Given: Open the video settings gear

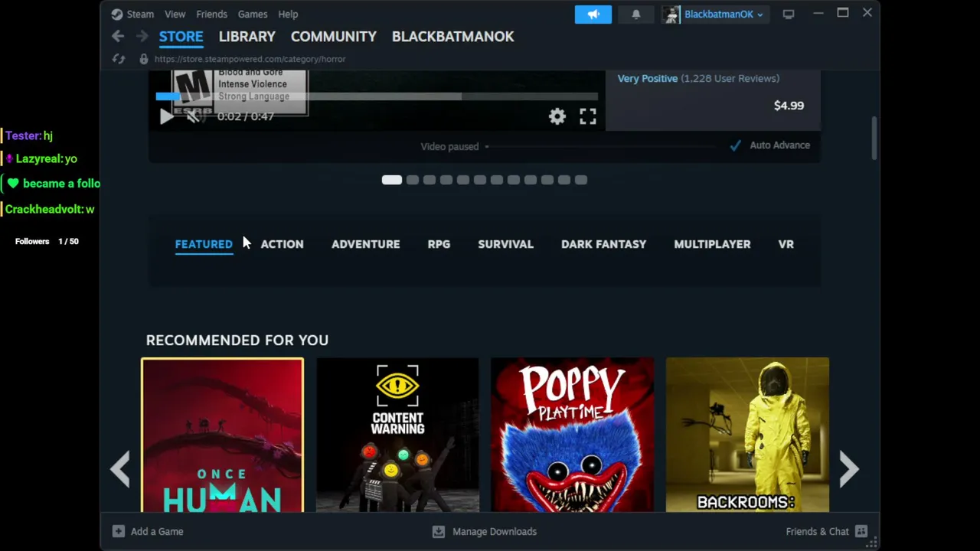Looking at the screenshot, I should point(557,116).
